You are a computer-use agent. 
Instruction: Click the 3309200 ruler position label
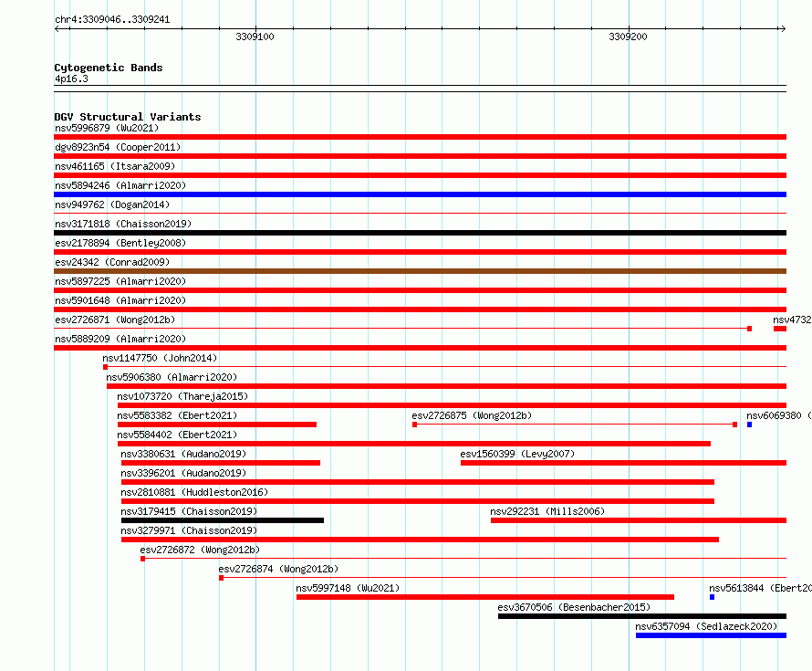click(x=628, y=37)
